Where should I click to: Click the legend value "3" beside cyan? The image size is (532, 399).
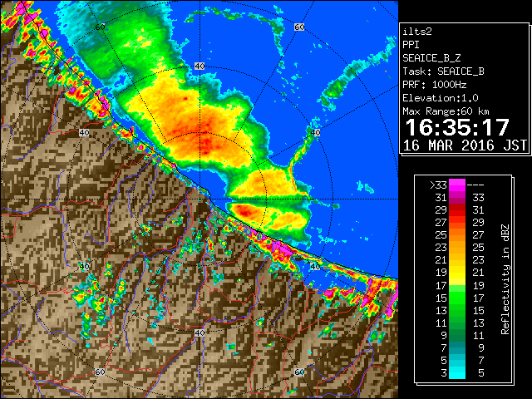444,373
